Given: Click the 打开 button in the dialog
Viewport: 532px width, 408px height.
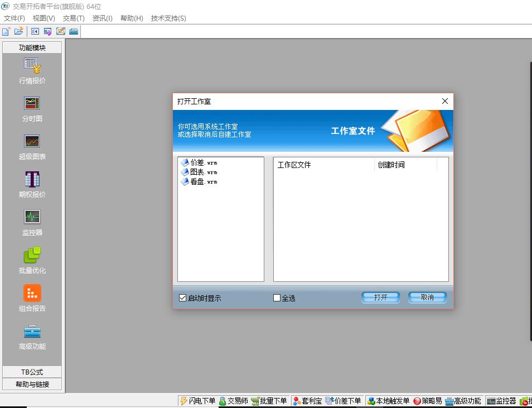Looking at the screenshot, I should 380,297.
